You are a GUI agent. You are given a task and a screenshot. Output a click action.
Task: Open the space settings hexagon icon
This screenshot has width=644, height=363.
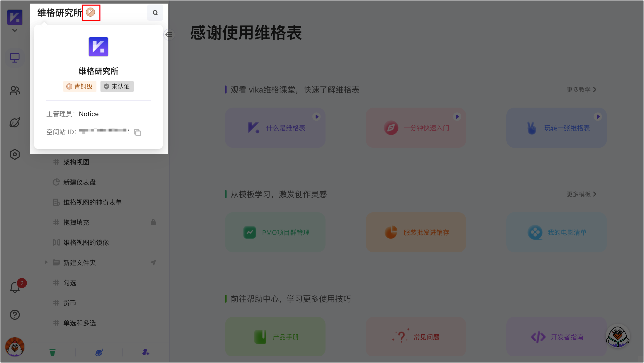click(15, 154)
